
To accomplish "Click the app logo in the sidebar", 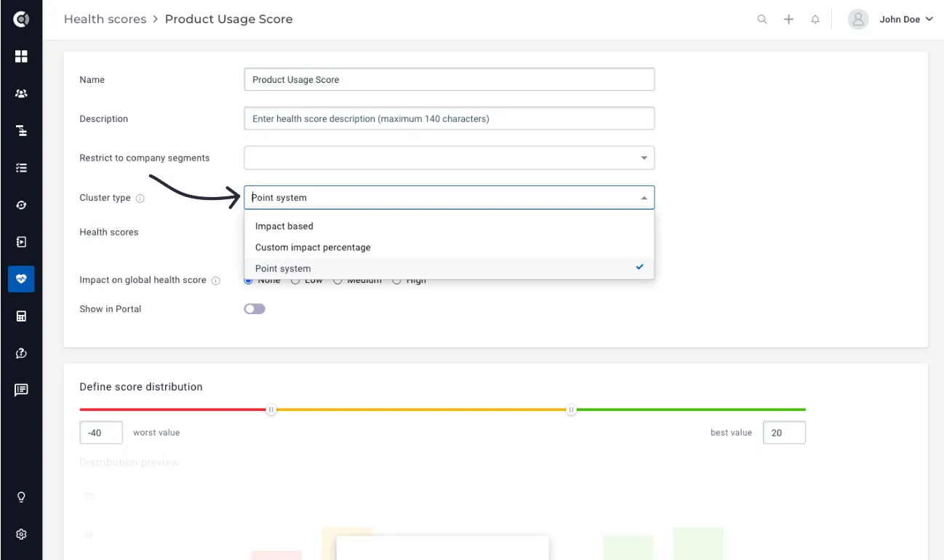I will pyautogui.click(x=21, y=20).
